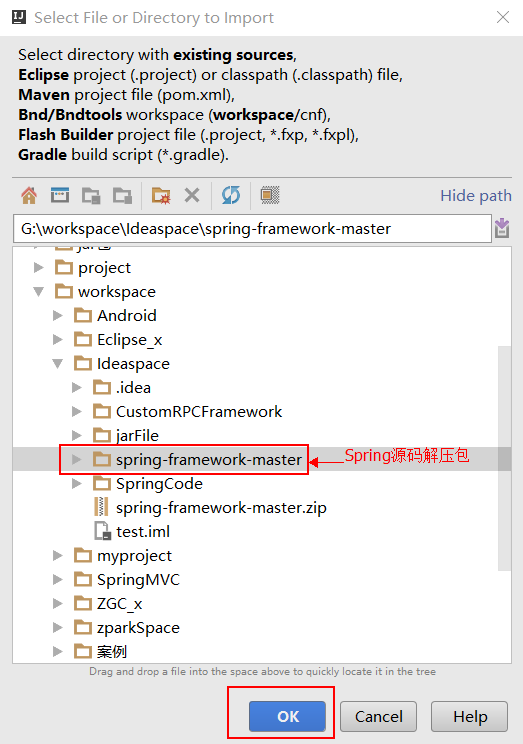The width and height of the screenshot is (523, 744).
Task: Expand the zparkSpace folder
Action: pyautogui.click(x=57, y=628)
